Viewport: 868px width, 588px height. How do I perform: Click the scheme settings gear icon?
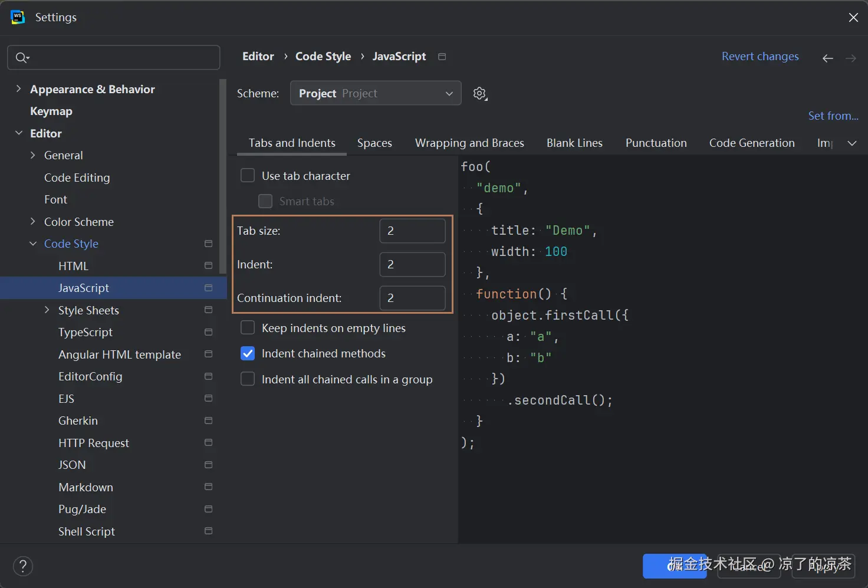click(x=480, y=93)
